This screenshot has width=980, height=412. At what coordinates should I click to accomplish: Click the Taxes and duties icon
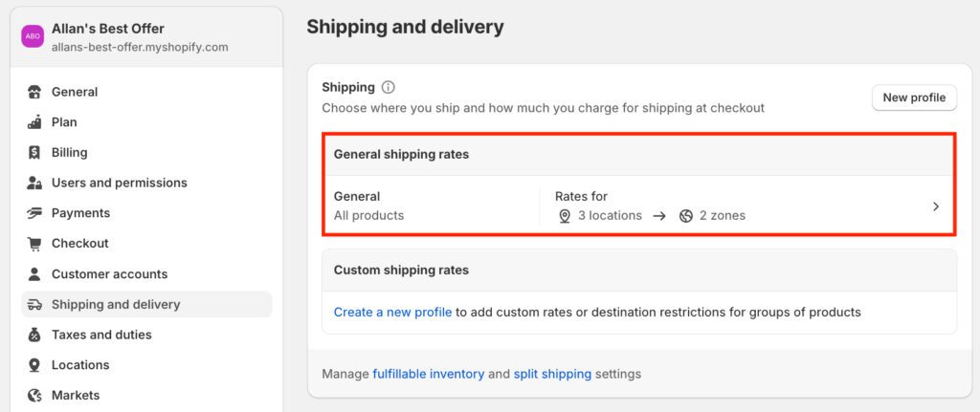click(35, 335)
